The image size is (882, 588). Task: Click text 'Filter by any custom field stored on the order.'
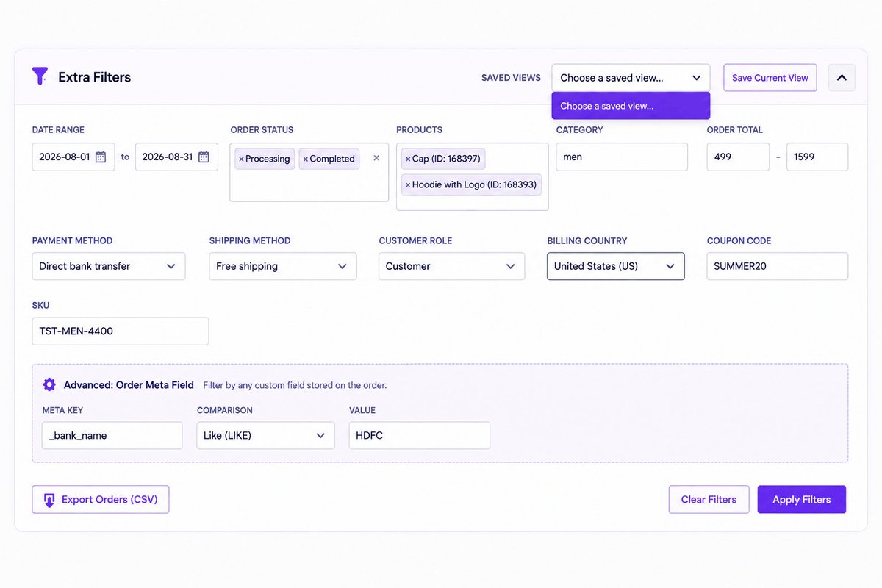[295, 385]
